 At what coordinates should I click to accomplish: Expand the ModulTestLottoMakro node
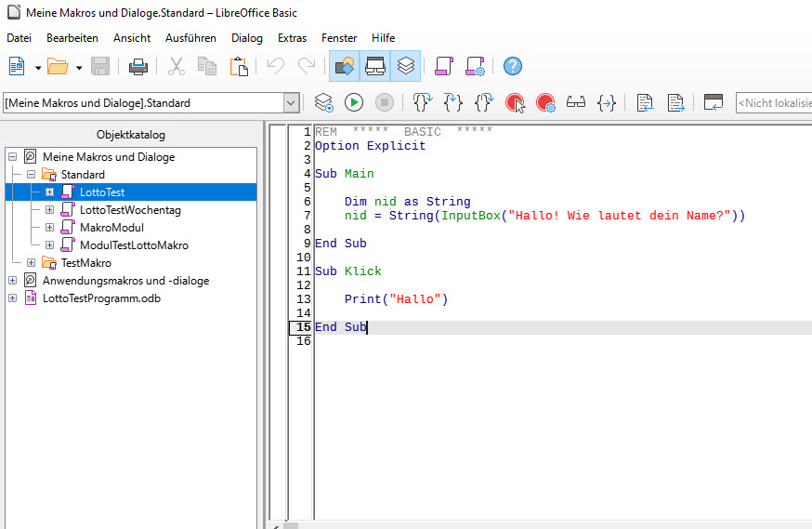pyautogui.click(x=50, y=245)
